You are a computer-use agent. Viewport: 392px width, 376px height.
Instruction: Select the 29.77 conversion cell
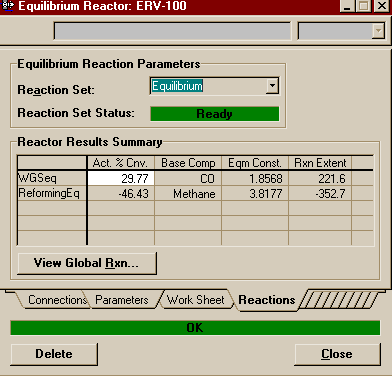coord(121,178)
